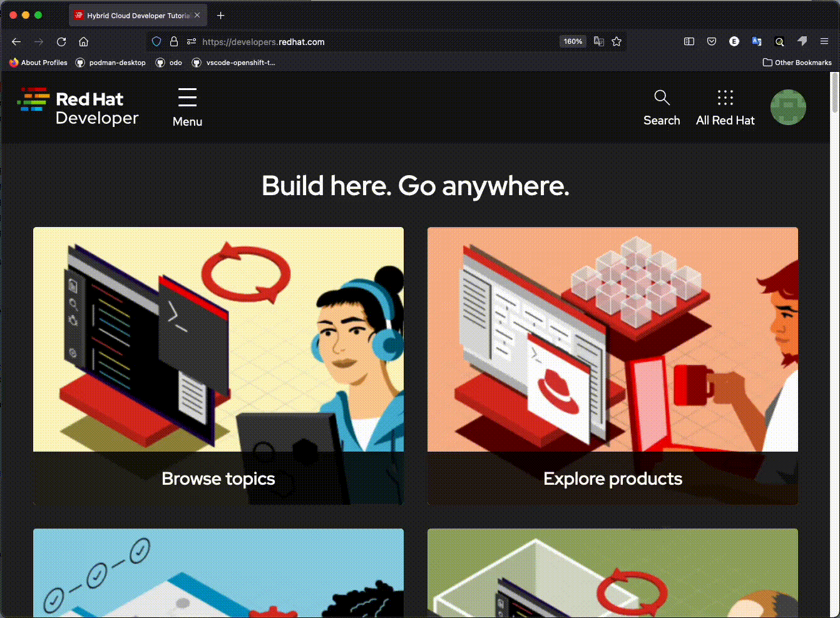Open the tracking protection shield panel
Image resolution: width=840 pixels, height=618 pixels.
coord(156,42)
